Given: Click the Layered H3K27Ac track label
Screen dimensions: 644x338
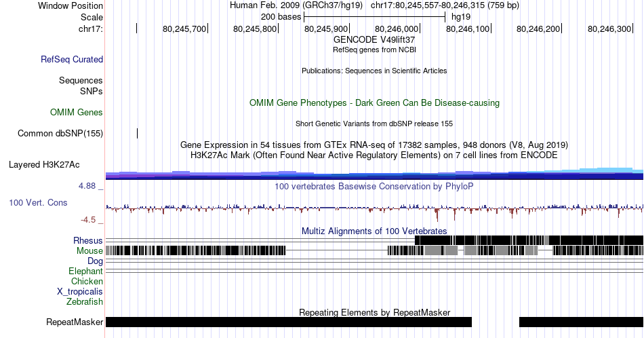Looking at the screenshot, I should click(x=44, y=164).
